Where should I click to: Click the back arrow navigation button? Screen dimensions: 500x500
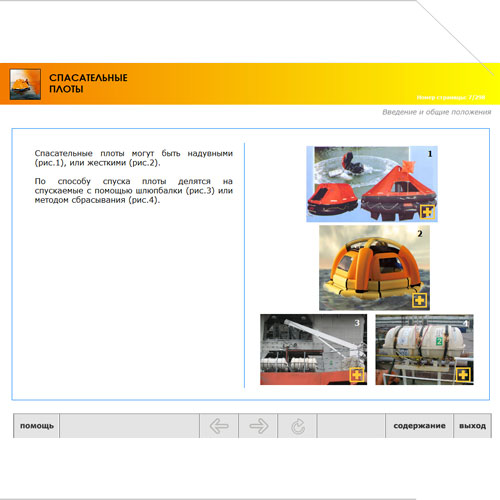(x=219, y=426)
